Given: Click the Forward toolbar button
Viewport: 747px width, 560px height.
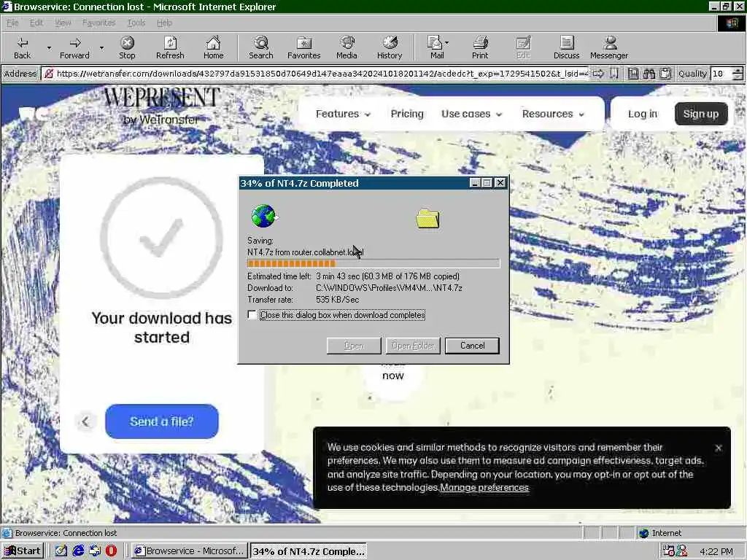Looking at the screenshot, I should (74, 47).
